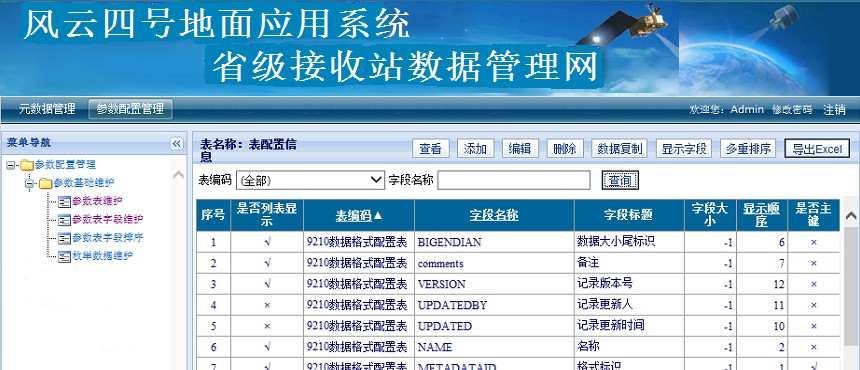Click the 数据复制 button
Image resolution: width=860 pixels, height=370 pixels.
click(619, 149)
